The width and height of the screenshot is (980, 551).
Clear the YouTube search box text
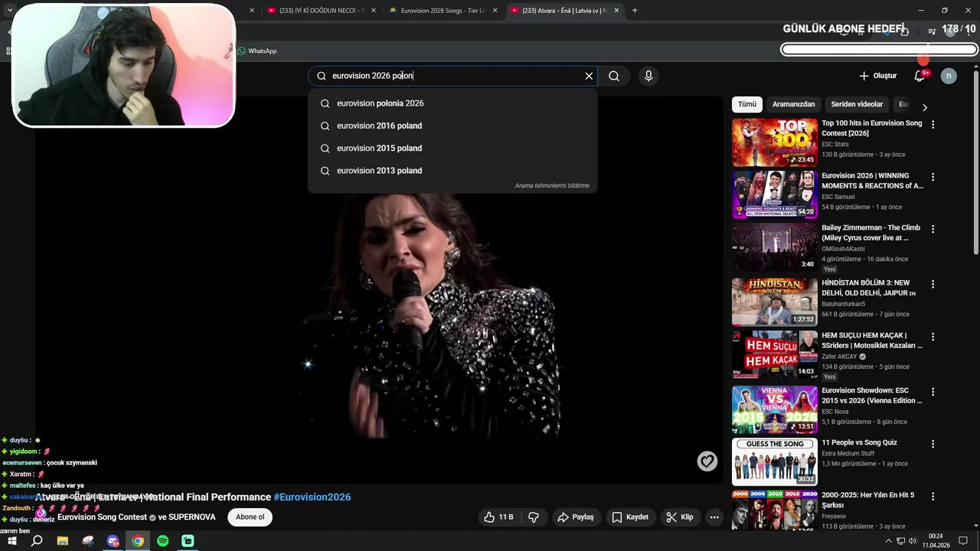point(589,76)
